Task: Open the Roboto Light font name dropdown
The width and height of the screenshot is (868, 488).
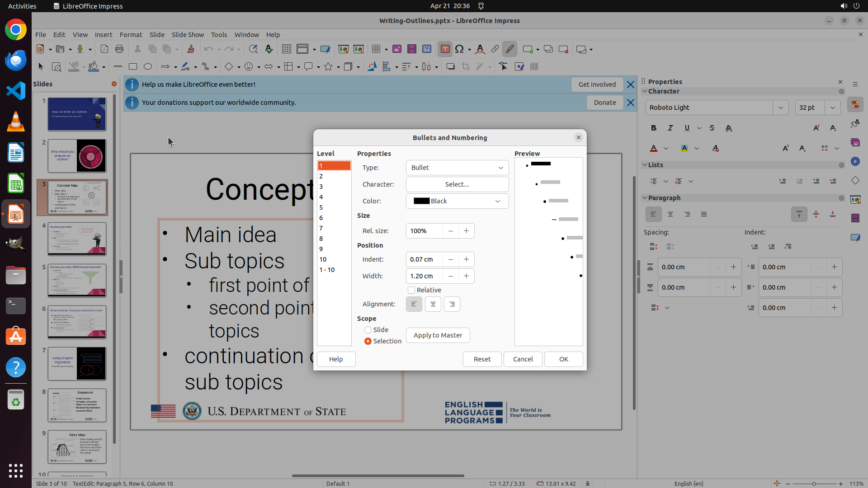Action: (780, 108)
